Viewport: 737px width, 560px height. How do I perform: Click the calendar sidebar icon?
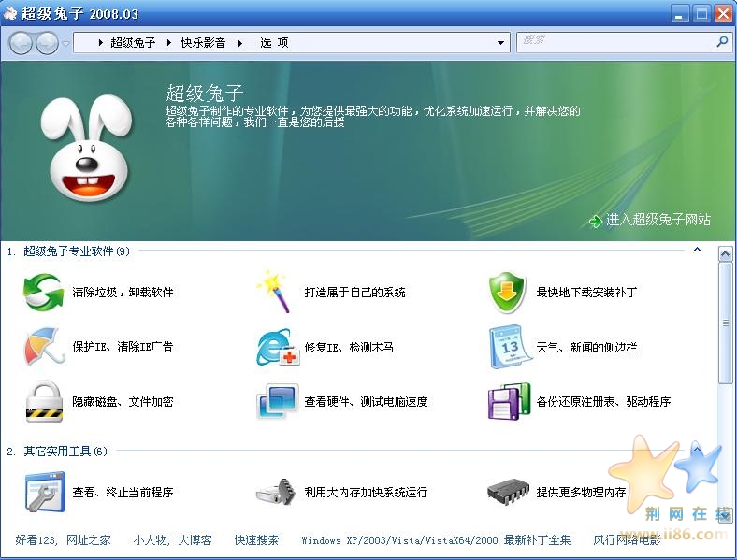point(510,347)
